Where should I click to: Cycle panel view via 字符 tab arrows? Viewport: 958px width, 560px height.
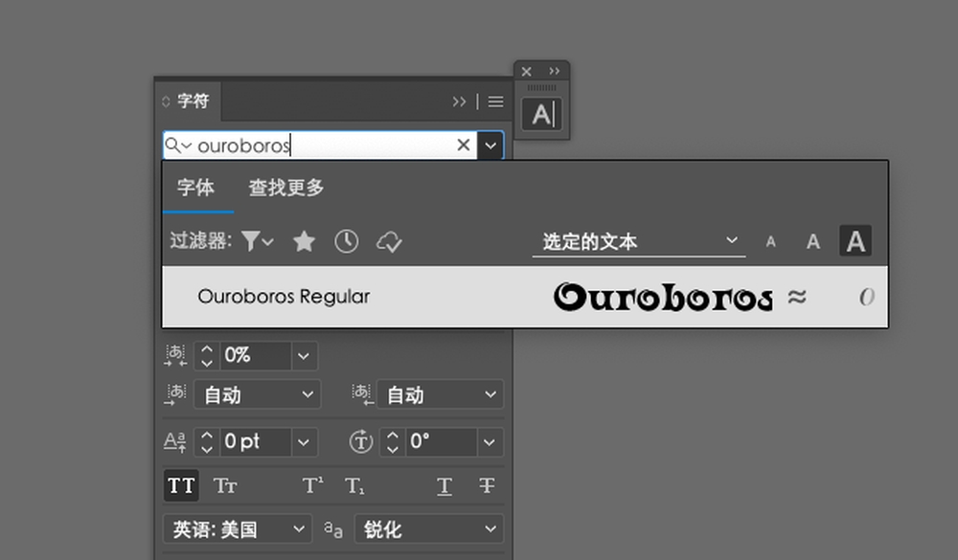166,101
